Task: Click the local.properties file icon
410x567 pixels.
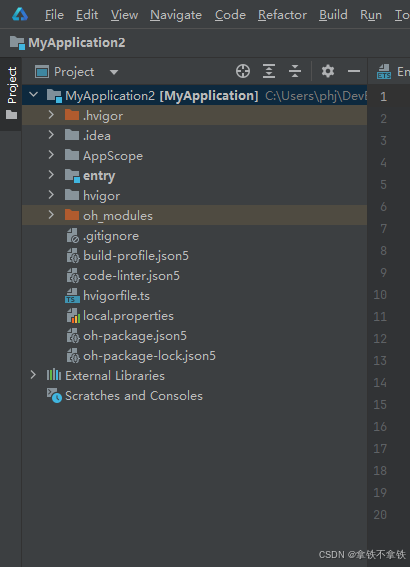Action: click(73, 316)
